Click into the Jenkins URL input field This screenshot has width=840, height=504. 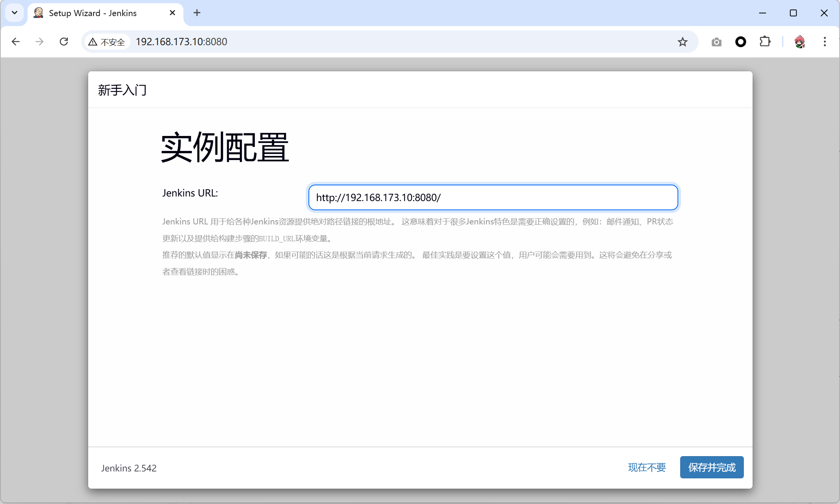click(493, 198)
